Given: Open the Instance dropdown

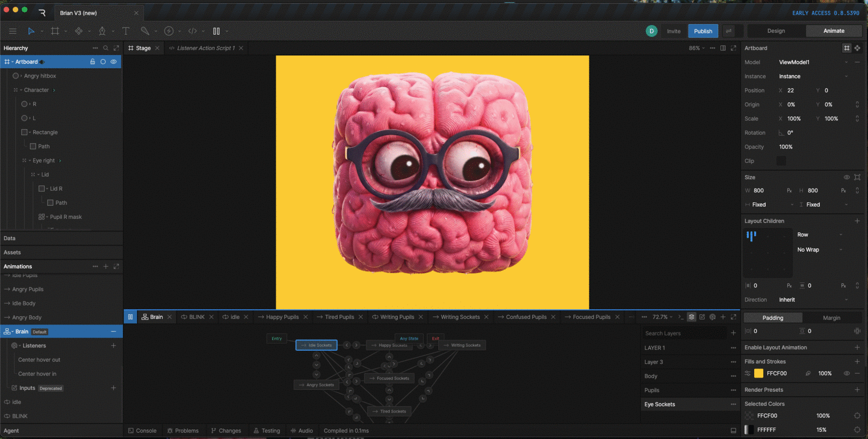Looking at the screenshot, I should tap(813, 76).
